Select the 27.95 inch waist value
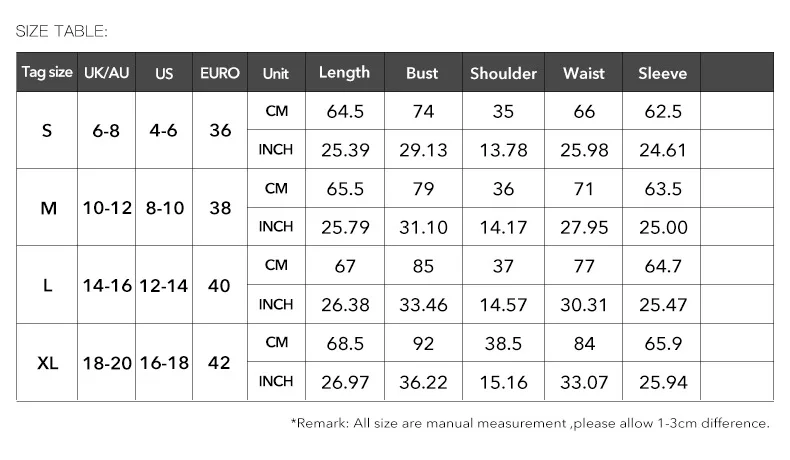Viewport: 790px width, 460px height. [x=584, y=228]
